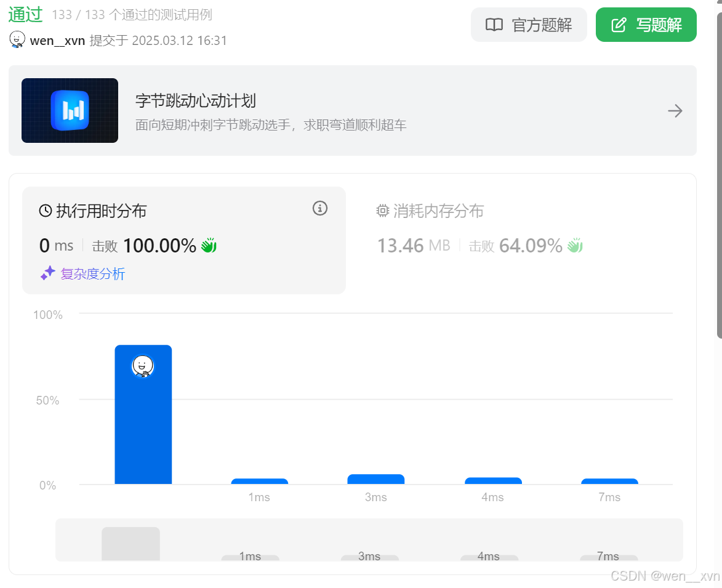The image size is (722, 588).
Task: Click the 1ms mini bar in overview strip
Action: tap(250, 558)
